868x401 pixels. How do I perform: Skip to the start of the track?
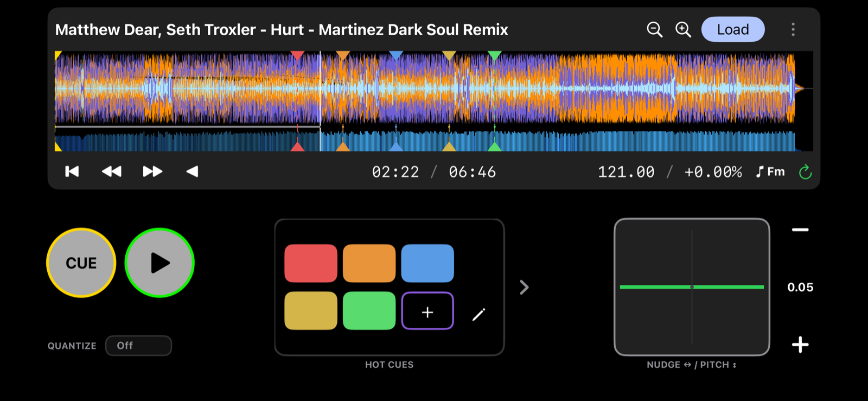point(72,171)
